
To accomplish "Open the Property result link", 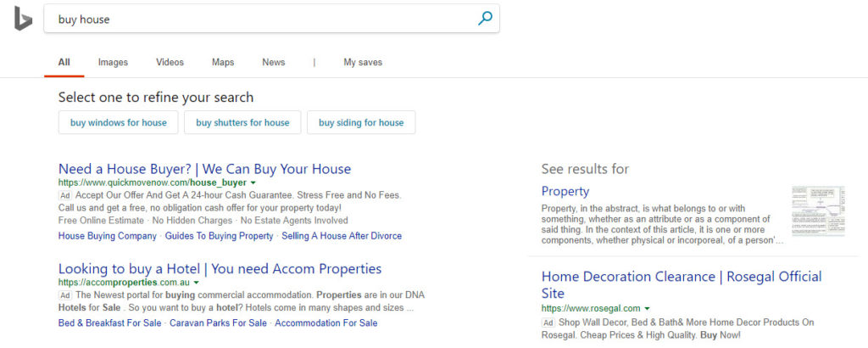I will 565,191.
